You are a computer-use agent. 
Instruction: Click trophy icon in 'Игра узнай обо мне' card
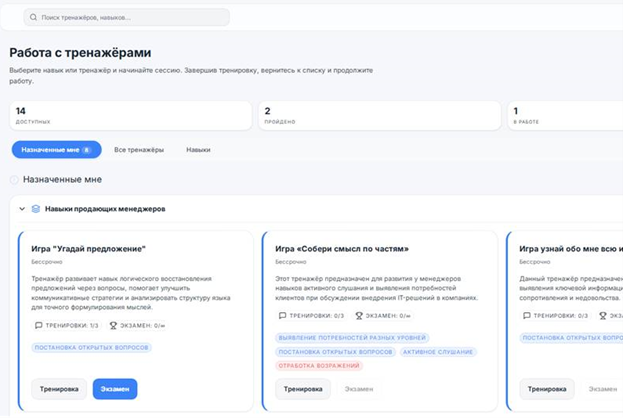[x=603, y=315]
